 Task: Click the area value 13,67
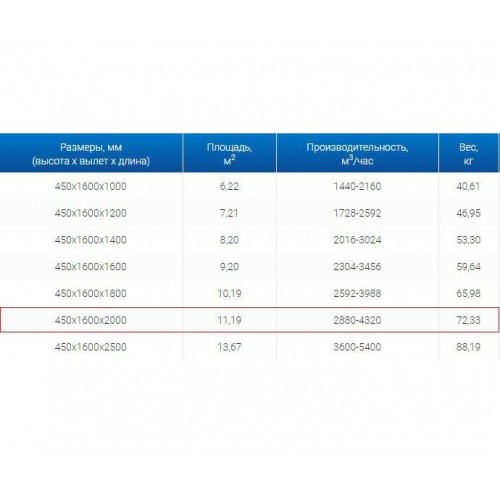tap(229, 347)
